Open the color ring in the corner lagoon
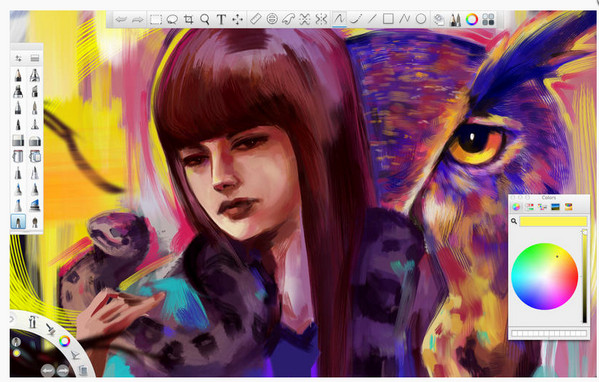Image resolution: width=599 pixels, height=382 pixels. 65,341
